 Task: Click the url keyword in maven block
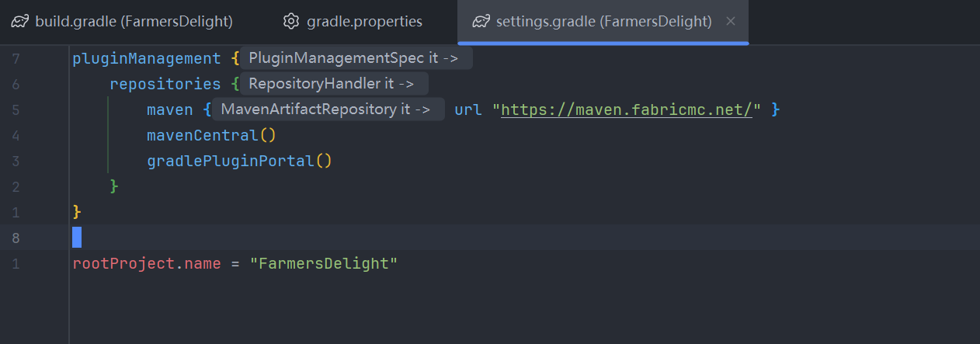(467, 110)
